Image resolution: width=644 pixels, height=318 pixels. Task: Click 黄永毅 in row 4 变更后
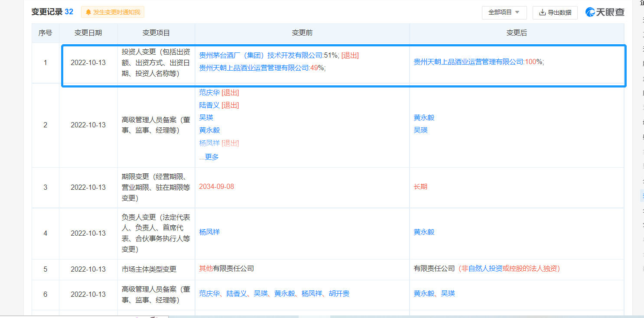coord(424,232)
